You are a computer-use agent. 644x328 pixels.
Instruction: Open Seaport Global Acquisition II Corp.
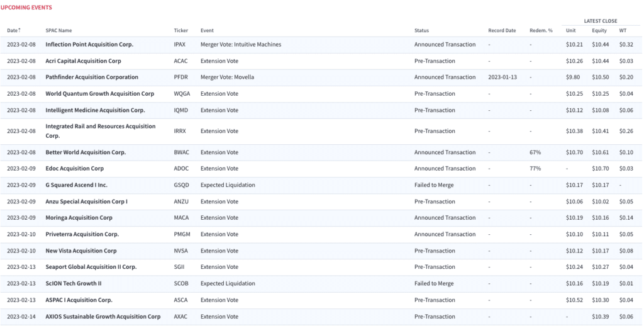[x=91, y=267]
